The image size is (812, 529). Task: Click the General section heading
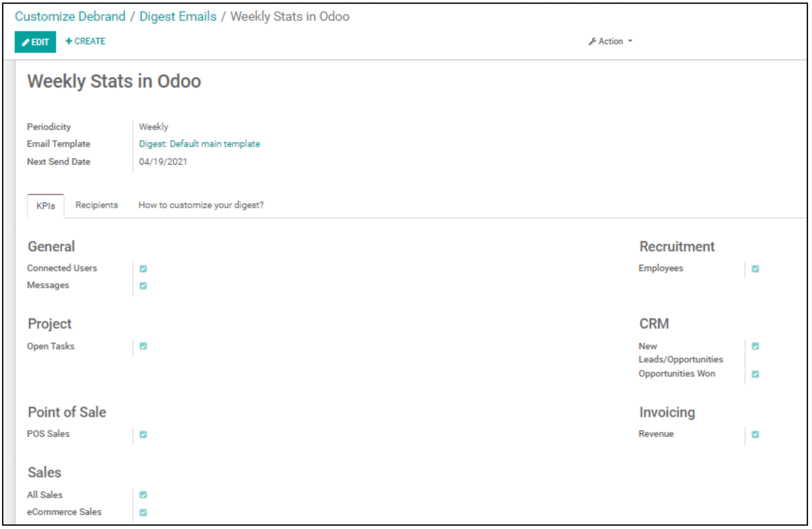pyautogui.click(x=51, y=246)
